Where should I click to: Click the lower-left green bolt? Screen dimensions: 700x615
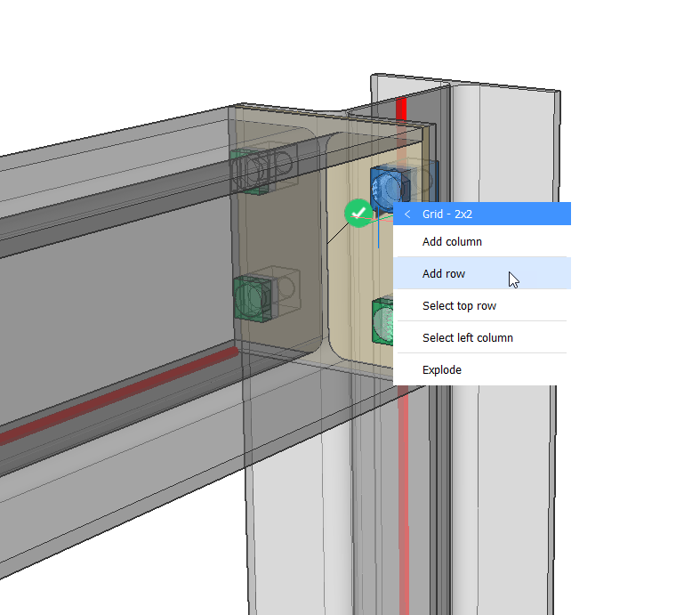[252, 296]
